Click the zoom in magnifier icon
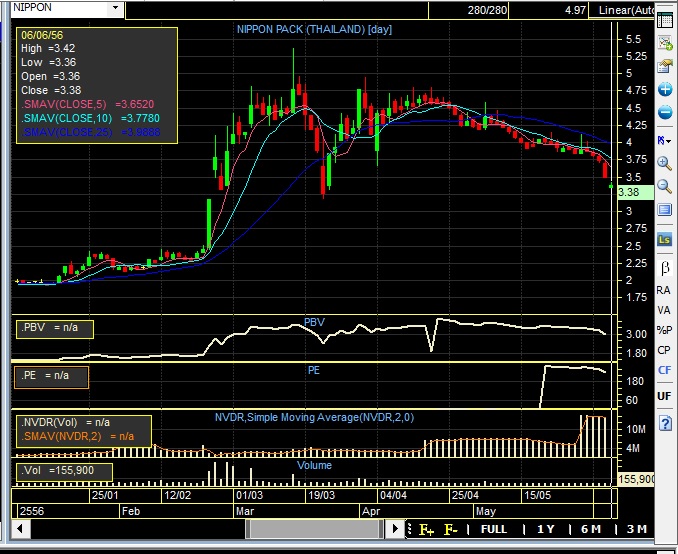Screen dimensions: 678x554 pos(665,163)
